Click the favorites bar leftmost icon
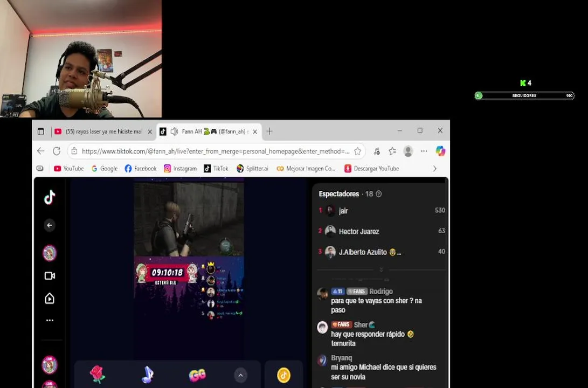588x388 pixels. [40, 169]
